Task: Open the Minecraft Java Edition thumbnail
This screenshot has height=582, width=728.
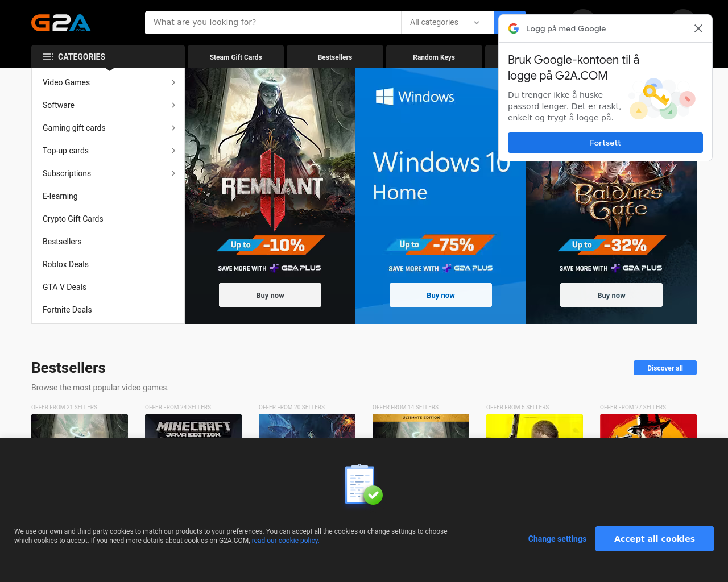Action: pos(193,426)
